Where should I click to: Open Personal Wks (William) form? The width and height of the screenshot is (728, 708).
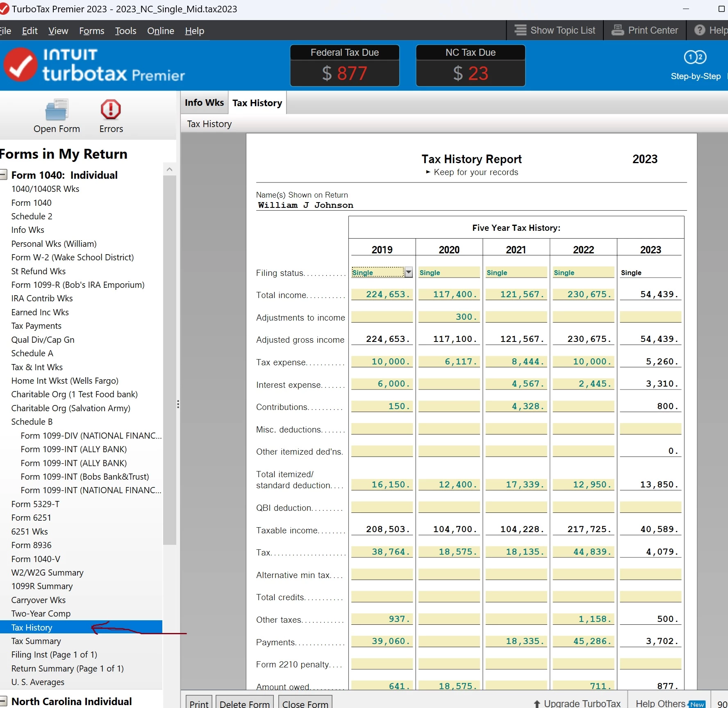[x=54, y=244]
